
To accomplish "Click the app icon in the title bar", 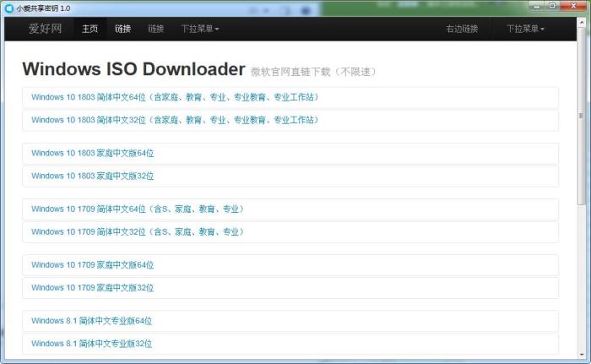I will tap(9, 8).
